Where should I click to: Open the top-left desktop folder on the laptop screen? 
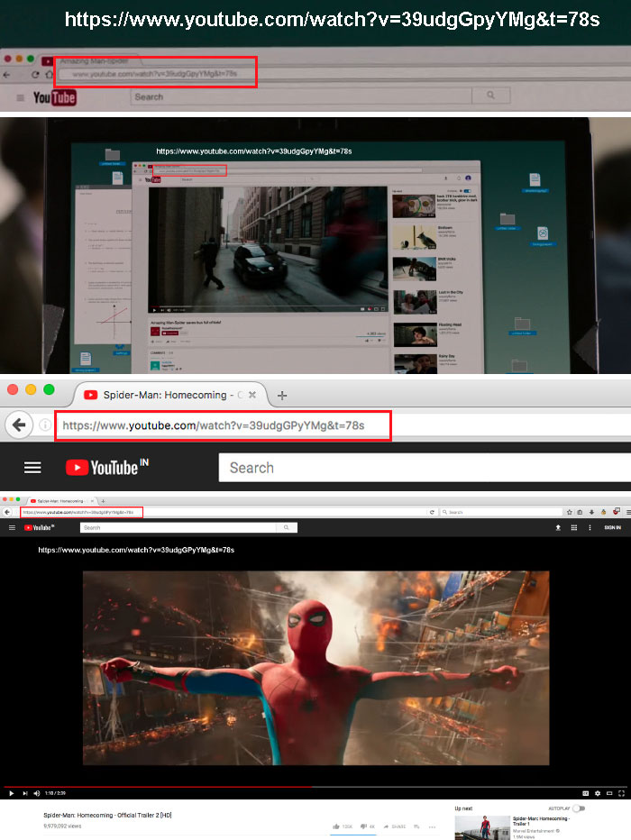point(112,156)
